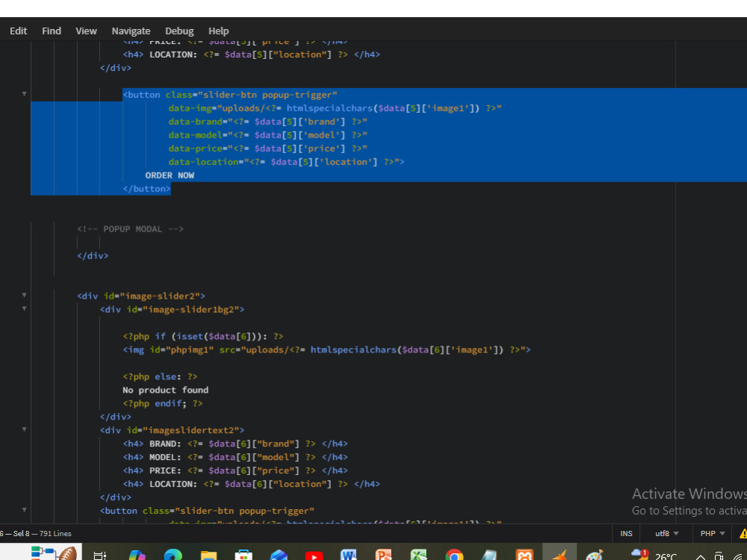Image resolution: width=747 pixels, height=560 pixels.
Task: Click the BRAND h4 line for $data[6]
Action: (235, 444)
